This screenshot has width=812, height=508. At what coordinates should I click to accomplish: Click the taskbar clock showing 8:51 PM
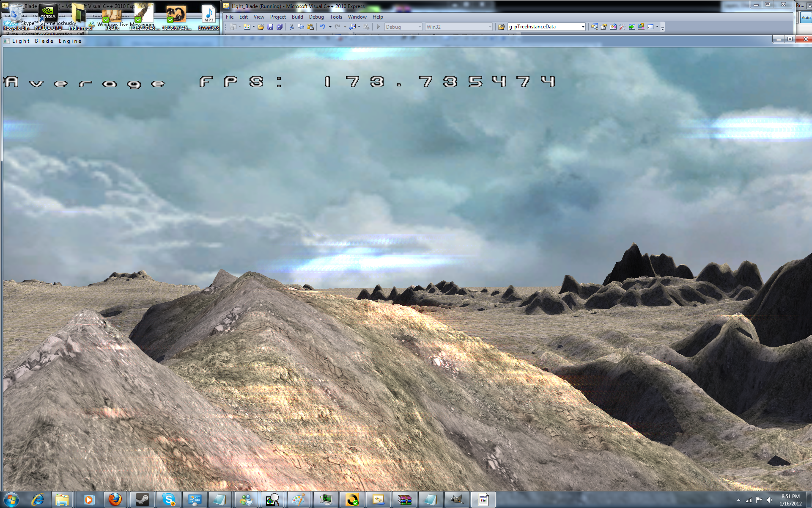click(x=790, y=500)
